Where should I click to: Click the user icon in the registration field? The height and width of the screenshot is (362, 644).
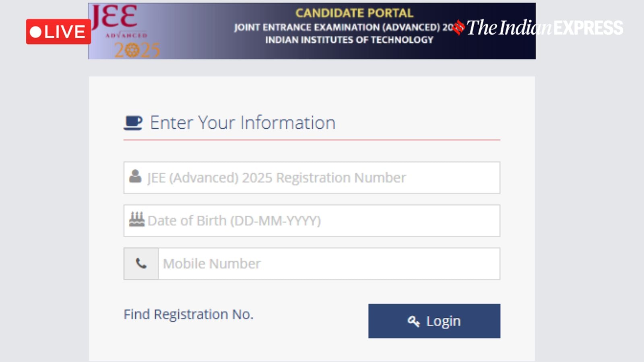[135, 176]
